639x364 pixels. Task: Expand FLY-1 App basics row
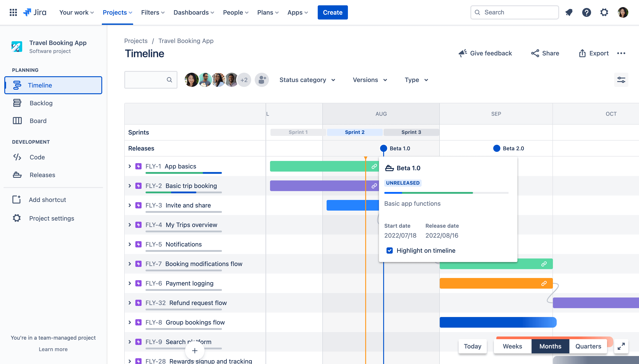coord(130,166)
